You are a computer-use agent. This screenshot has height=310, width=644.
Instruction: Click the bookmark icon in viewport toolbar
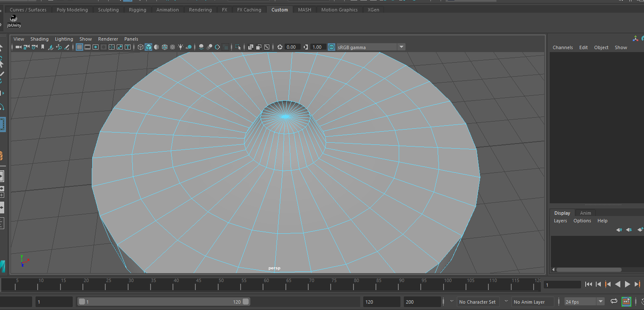click(x=43, y=47)
